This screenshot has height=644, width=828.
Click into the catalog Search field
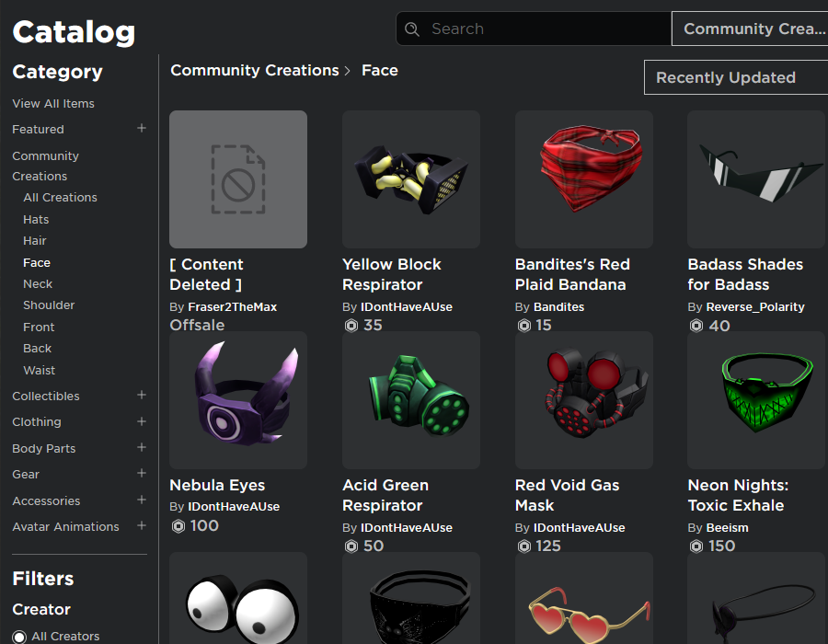534,29
